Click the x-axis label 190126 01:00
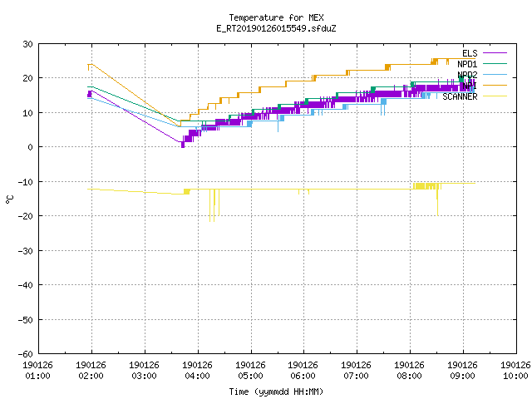This screenshot has width=532, height=399. click(x=37, y=370)
